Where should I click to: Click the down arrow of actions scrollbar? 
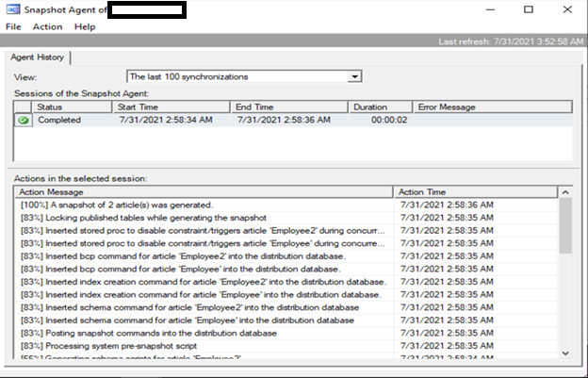[x=565, y=353]
